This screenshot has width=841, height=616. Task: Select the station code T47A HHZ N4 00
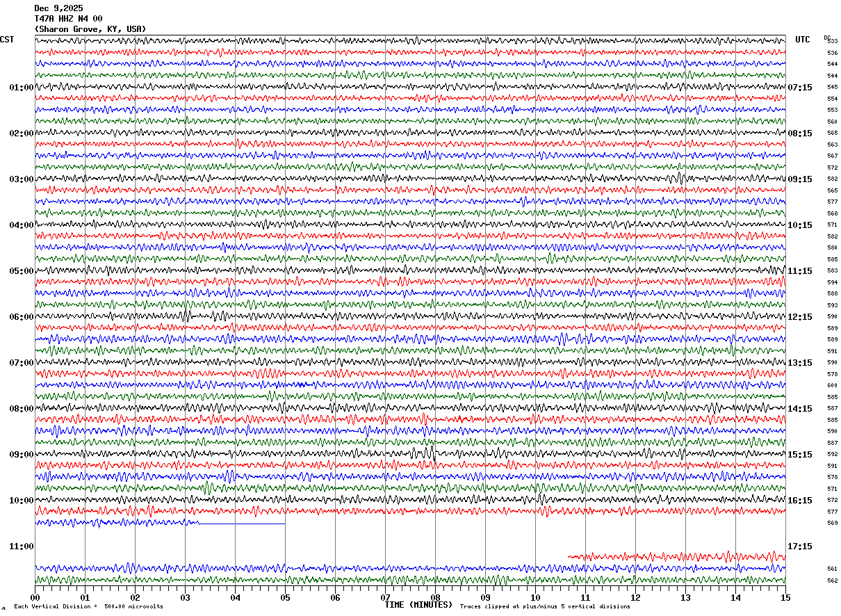coord(68,19)
